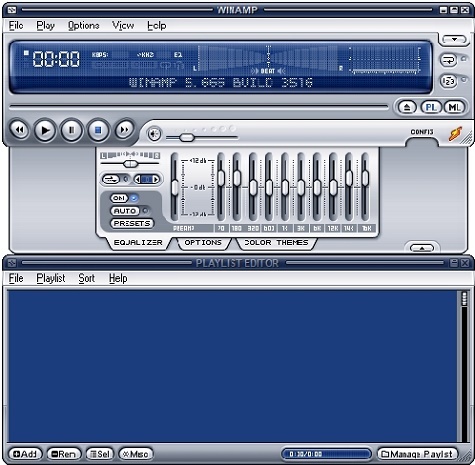
Task: Open the Playlist menu in Playlist Editor
Action: (x=51, y=278)
